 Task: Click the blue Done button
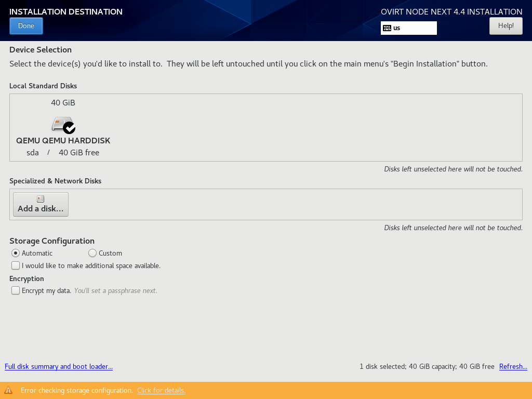coord(26,26)
